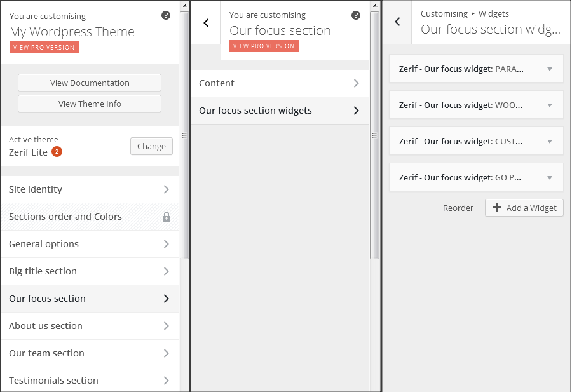Open the Content item in Our focus section
The height and width of the screenshot is (392, 572).
click(x=280, y=83)
